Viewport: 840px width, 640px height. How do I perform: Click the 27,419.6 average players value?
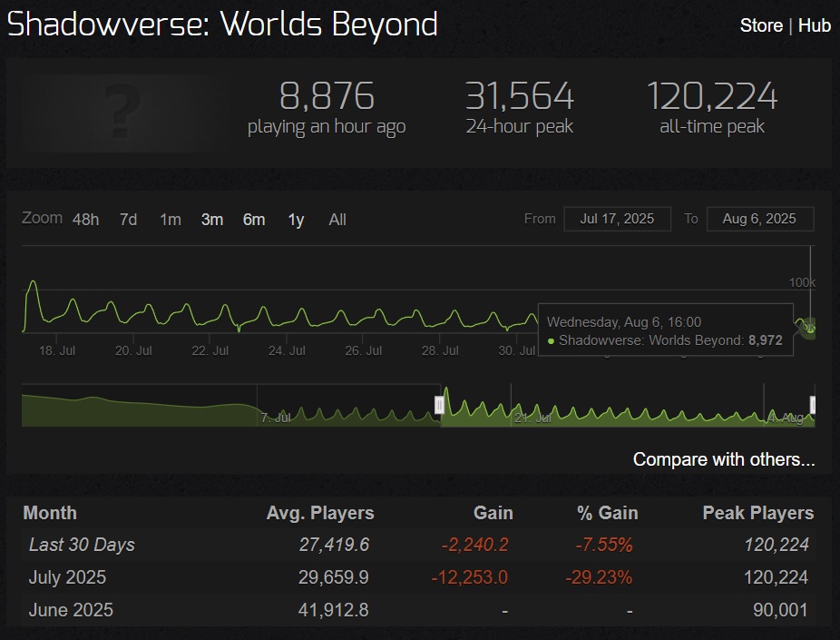click(x=335, y=545)
